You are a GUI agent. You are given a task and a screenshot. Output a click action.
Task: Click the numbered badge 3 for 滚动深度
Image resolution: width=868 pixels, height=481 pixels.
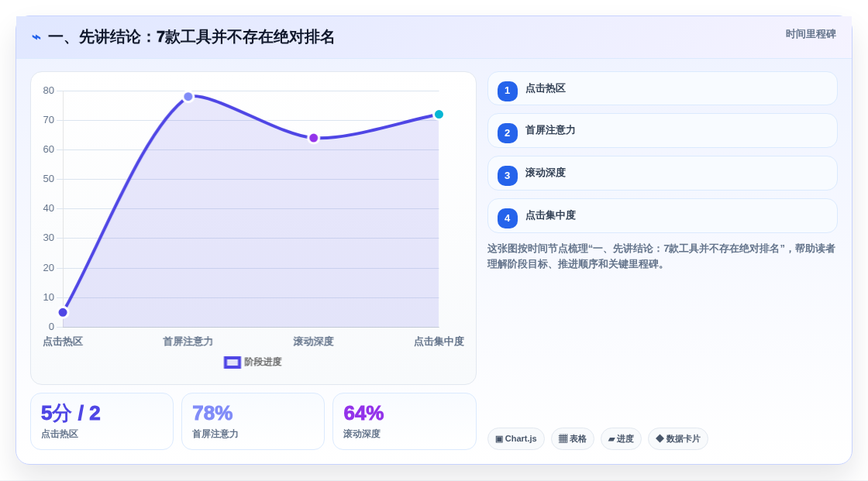pyautogui.click(x=507, y=176)
